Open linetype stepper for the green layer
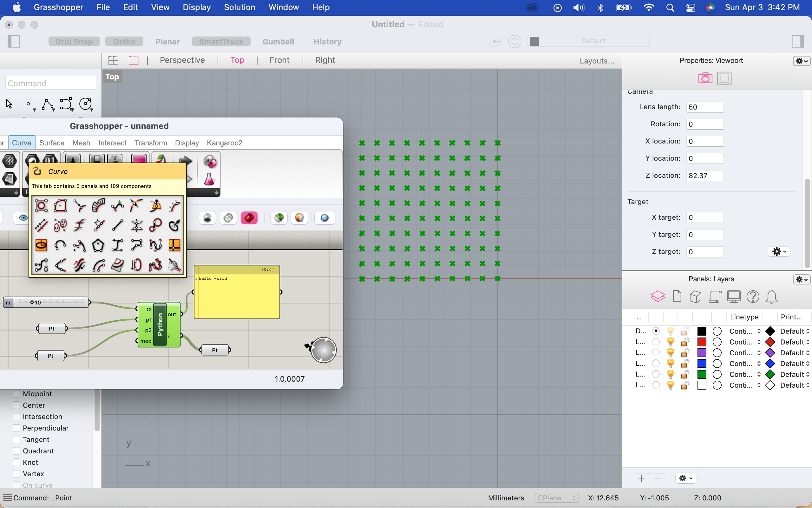The height and width of the screenshot is (508, 812). 759,374
